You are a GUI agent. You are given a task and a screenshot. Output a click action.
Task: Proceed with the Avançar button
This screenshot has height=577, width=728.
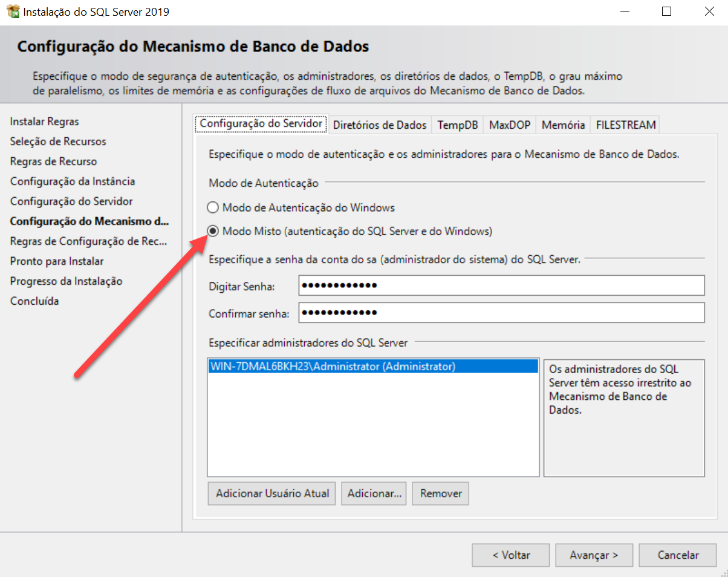point(594,555)
